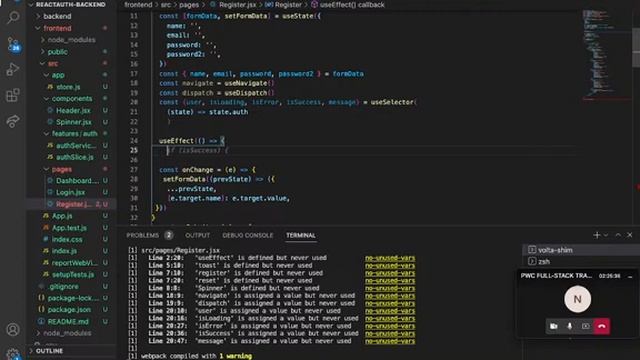Expand the backend folder

pyautogui.click(x=57, y=16)
